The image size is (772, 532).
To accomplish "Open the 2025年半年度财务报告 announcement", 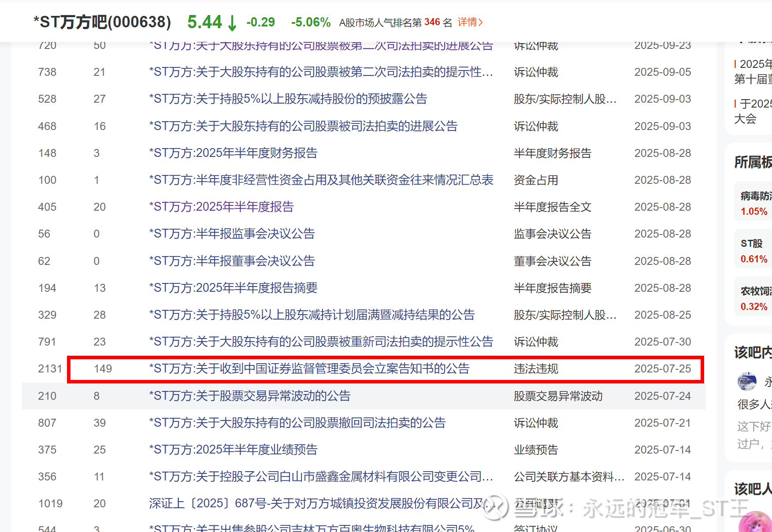I will click(233, 153).
